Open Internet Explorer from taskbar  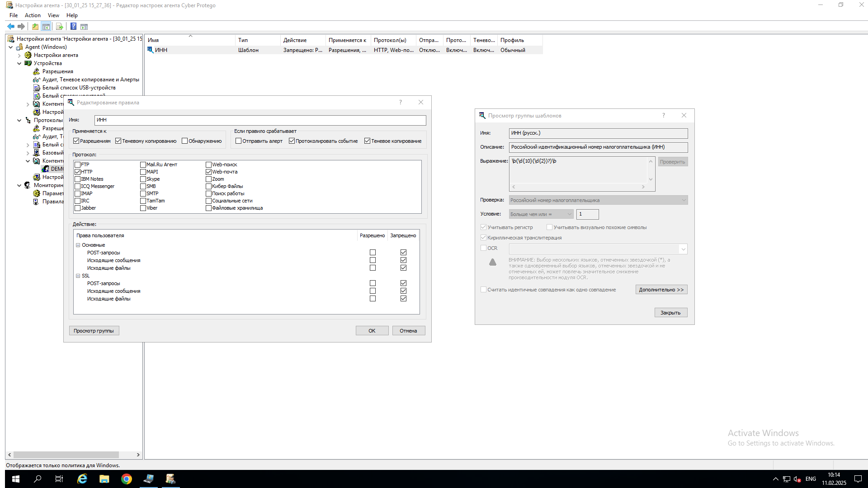[x=82, y=479]
